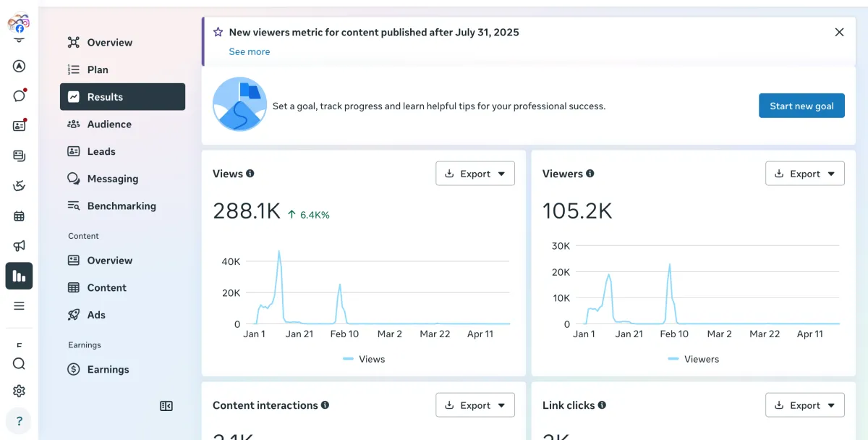Open the Settings gear icon
This screenshot has height=440, width=868.
click(20, 391)
